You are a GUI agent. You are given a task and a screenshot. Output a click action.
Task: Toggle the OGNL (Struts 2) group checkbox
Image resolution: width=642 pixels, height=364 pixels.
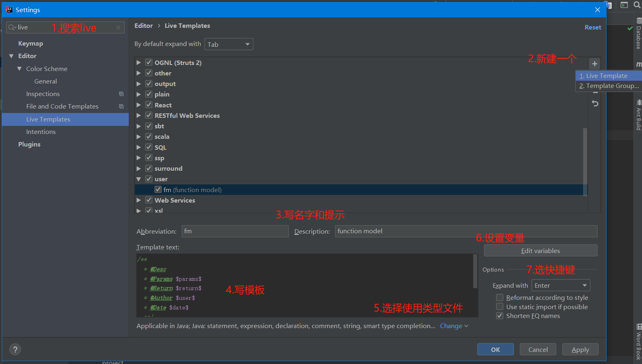(149, 63)
